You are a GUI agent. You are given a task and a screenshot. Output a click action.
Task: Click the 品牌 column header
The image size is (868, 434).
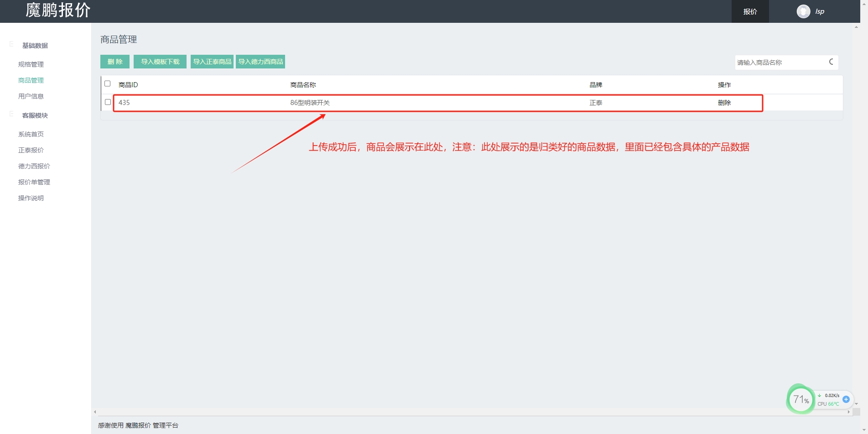596,85
